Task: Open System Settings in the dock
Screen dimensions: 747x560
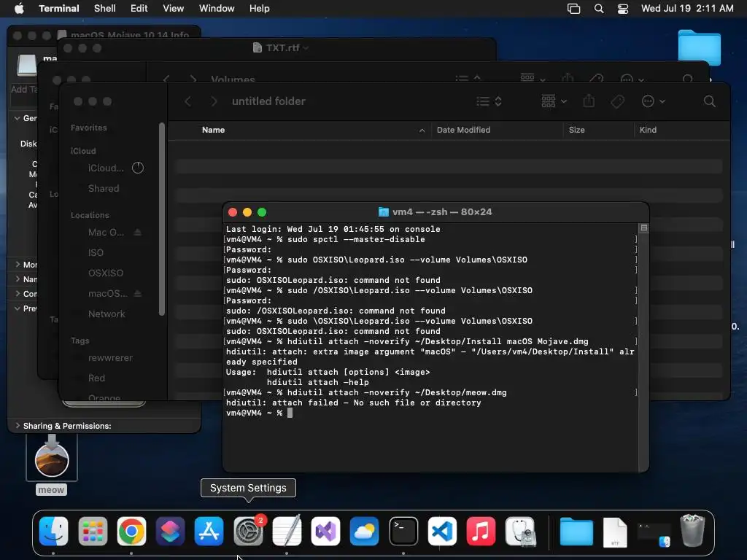Action: (x=248, y=531)
